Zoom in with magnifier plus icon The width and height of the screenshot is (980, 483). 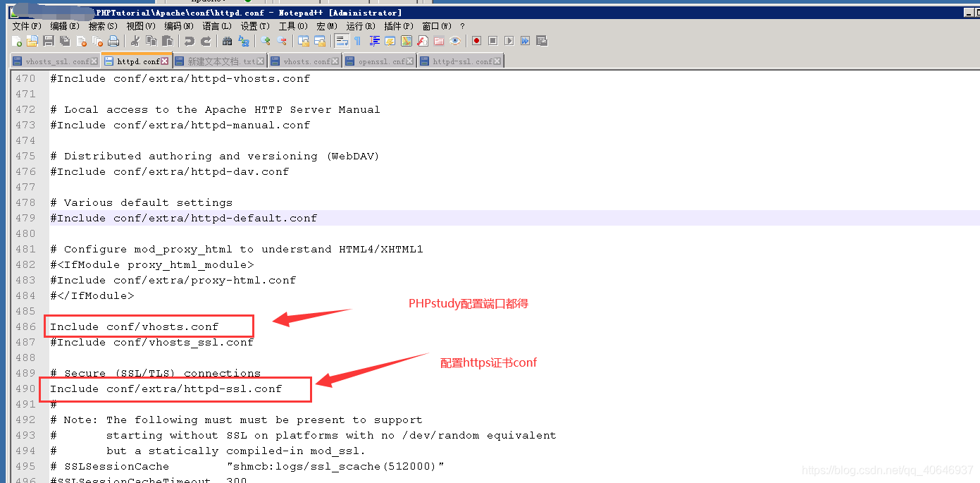266,41
